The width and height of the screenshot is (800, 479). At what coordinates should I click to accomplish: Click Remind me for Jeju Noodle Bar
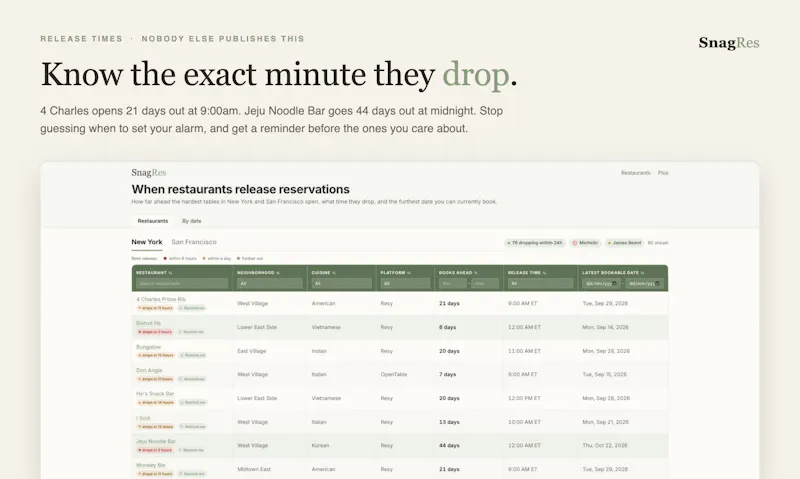[192, 450]
